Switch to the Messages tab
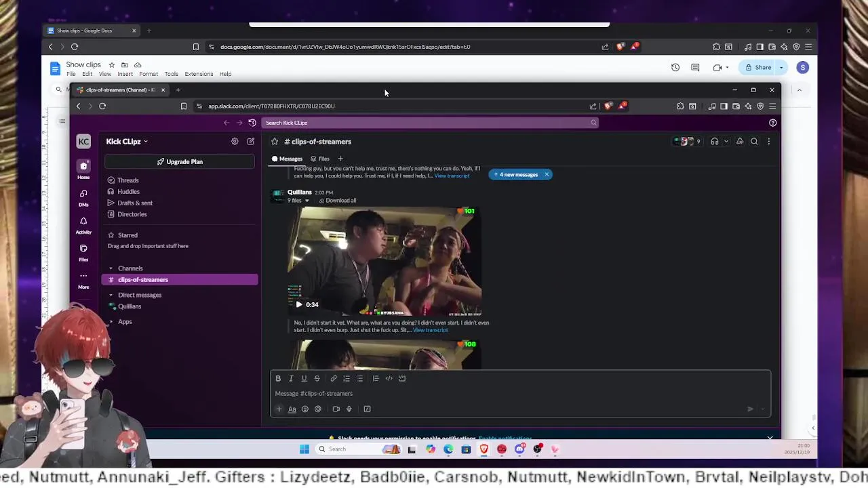 [288, 159]
